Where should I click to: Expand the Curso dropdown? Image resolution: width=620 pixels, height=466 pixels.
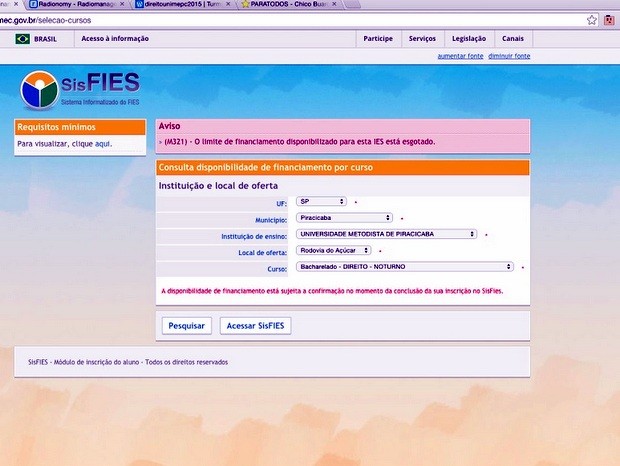405,267
